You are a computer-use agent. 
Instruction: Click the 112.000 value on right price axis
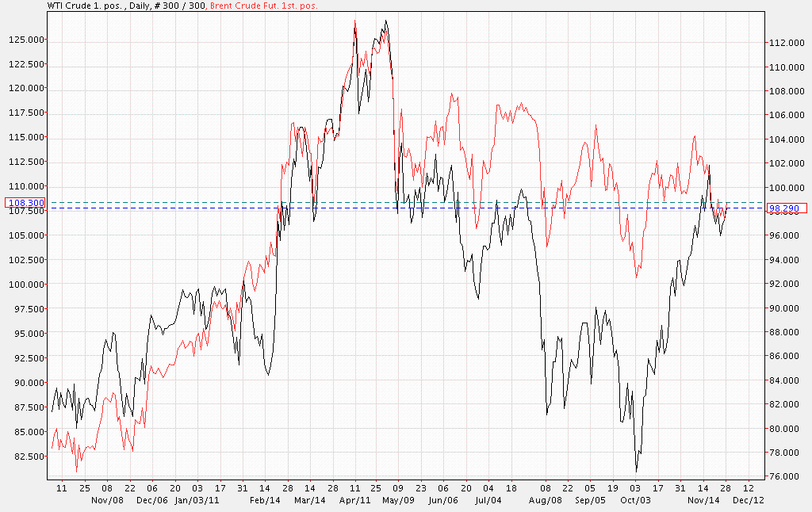coord(784,43)
